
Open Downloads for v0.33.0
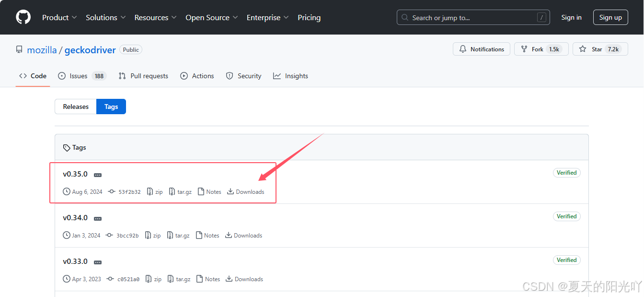244,279
